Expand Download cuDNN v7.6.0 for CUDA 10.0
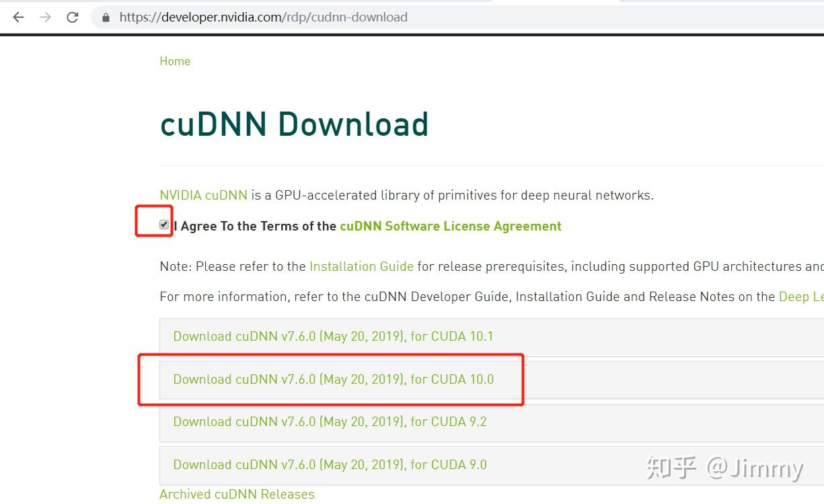Viewport: 824px width, 504px height. [492, 380]
